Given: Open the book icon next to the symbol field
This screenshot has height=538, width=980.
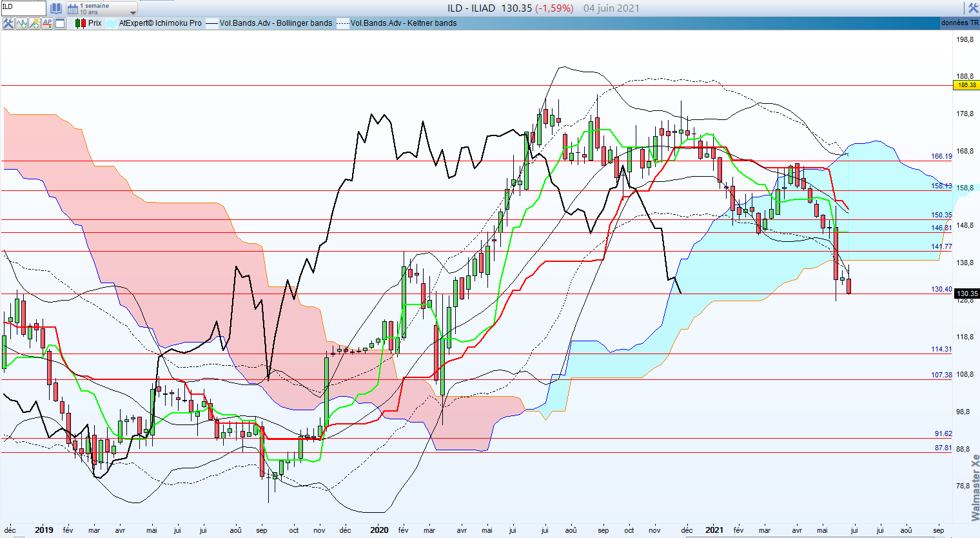Looking at the screenshot, I should (x=56, y=8).
